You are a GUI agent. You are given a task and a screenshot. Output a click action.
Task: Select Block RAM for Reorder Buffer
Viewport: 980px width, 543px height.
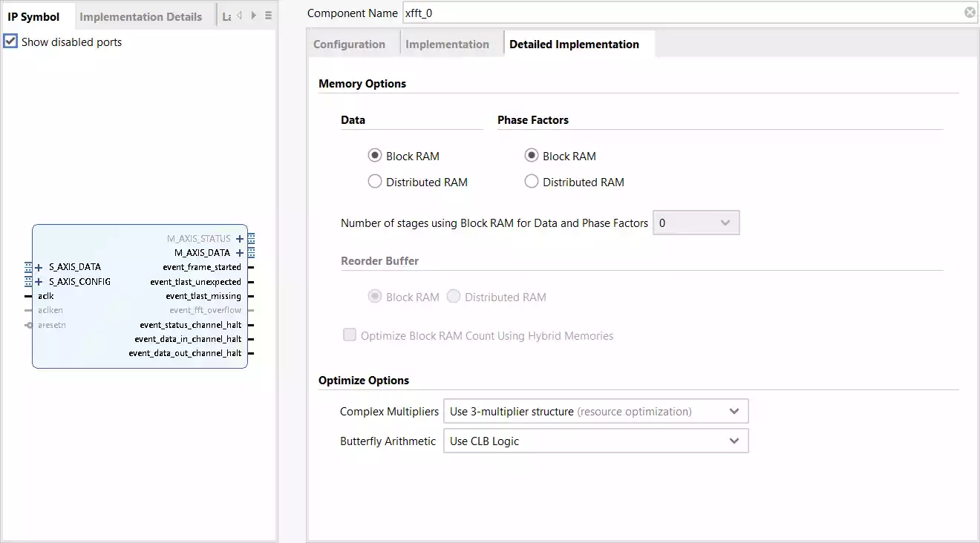click(375, 297)
